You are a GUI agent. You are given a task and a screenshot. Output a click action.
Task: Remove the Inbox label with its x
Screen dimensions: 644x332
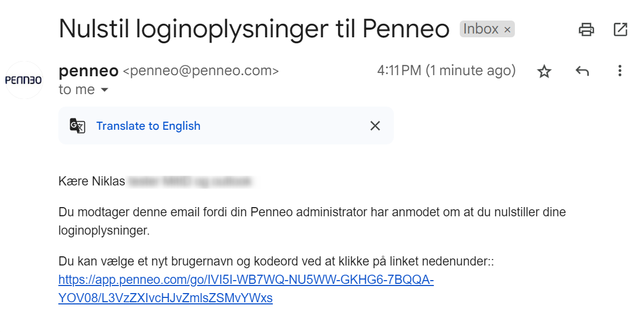(507, 30)
